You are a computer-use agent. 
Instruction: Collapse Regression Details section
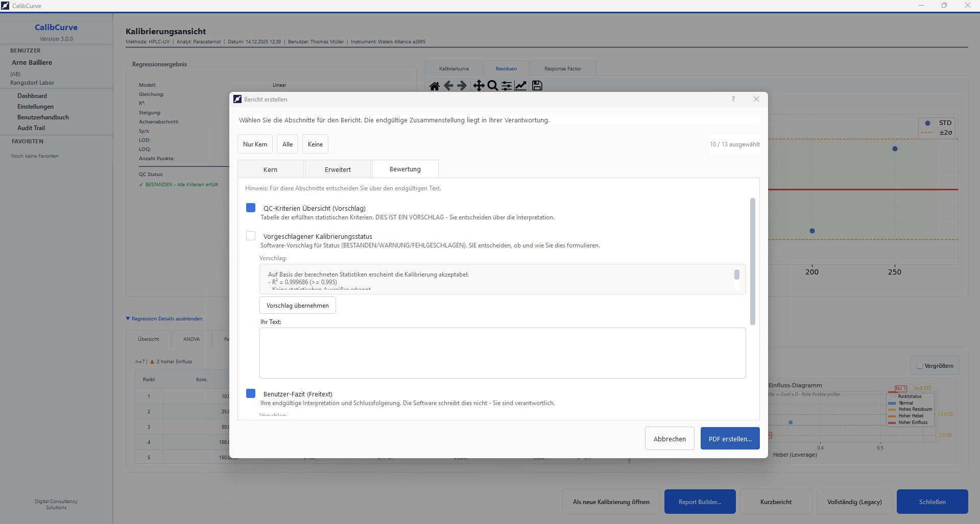click(x=164, y=318)
